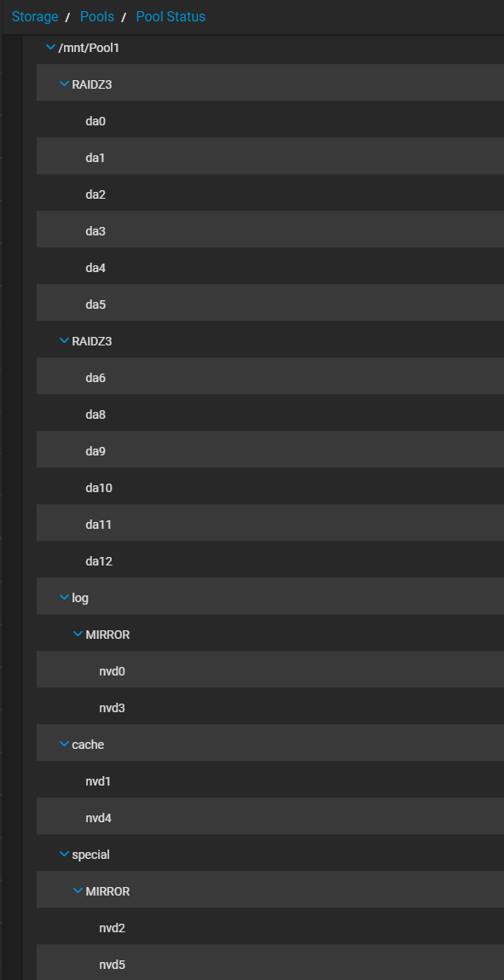Select disk da5 row
The width and height of the screenshot is (504, 980).
[269, 304]
